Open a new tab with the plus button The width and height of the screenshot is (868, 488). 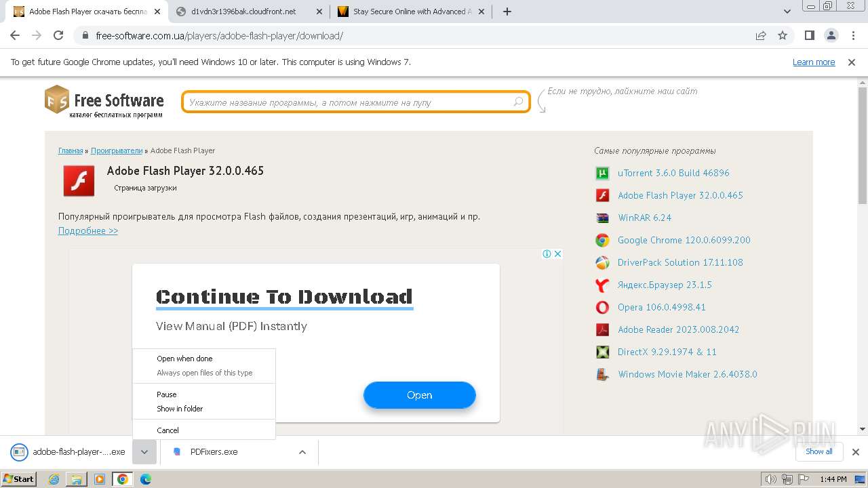tap(507, 12)
